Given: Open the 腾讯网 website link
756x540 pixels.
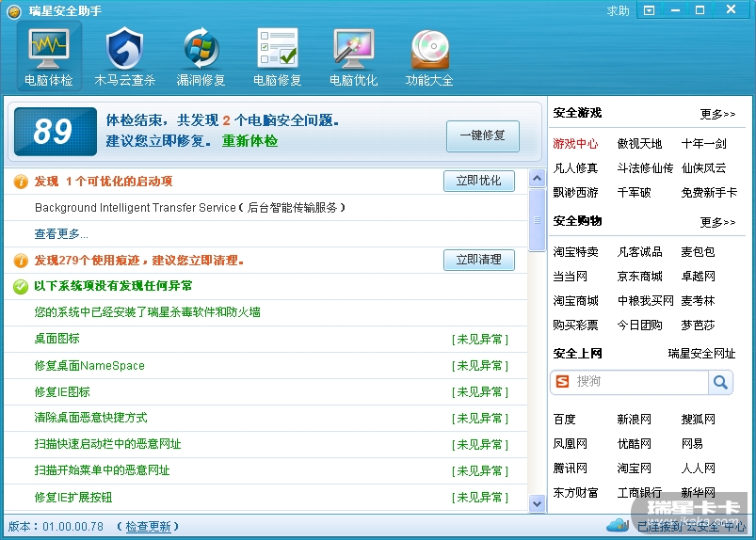Looking at the screenshot, I should (x=570, y=469).
